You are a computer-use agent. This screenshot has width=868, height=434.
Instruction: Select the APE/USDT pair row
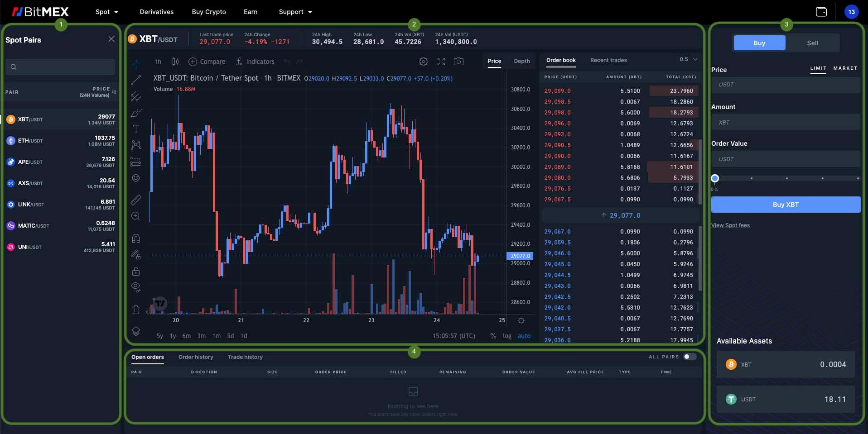point(60,162)
